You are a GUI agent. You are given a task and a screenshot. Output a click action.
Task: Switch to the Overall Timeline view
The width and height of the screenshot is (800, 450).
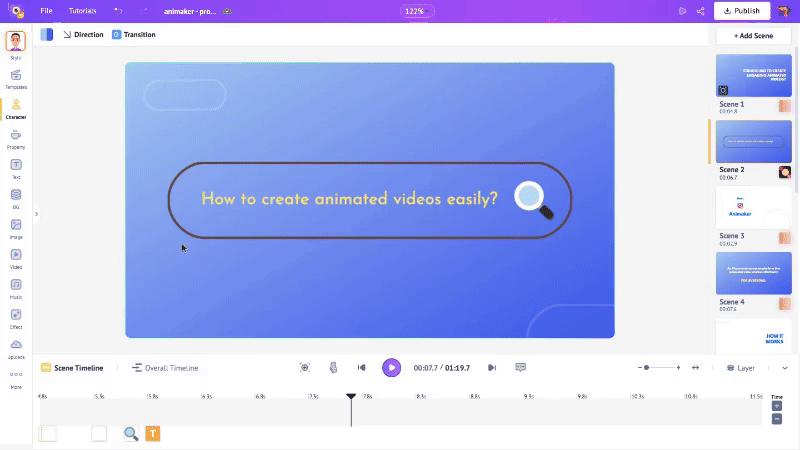pos(165,368)
